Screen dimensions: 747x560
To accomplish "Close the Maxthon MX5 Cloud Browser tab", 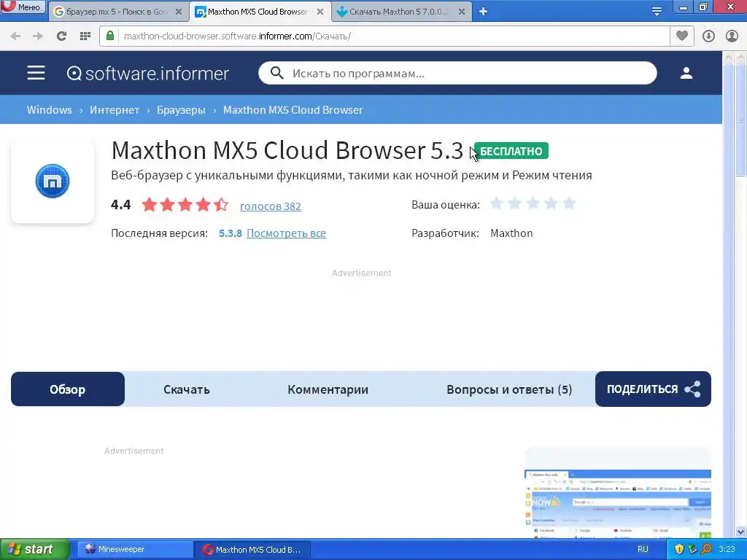I will tap(320, 12).
